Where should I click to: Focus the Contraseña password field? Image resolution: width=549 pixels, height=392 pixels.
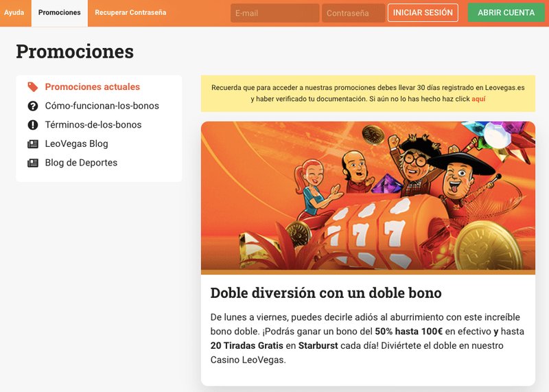coord(353,13)
